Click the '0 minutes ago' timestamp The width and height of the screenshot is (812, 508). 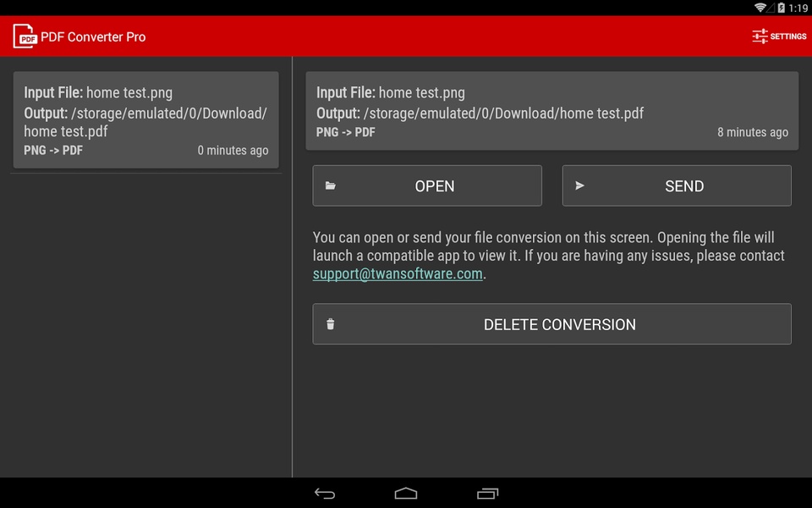233,151
